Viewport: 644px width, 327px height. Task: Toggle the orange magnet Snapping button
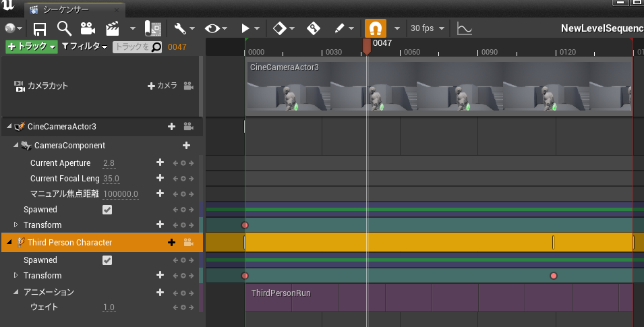click(x=376, y=28)
